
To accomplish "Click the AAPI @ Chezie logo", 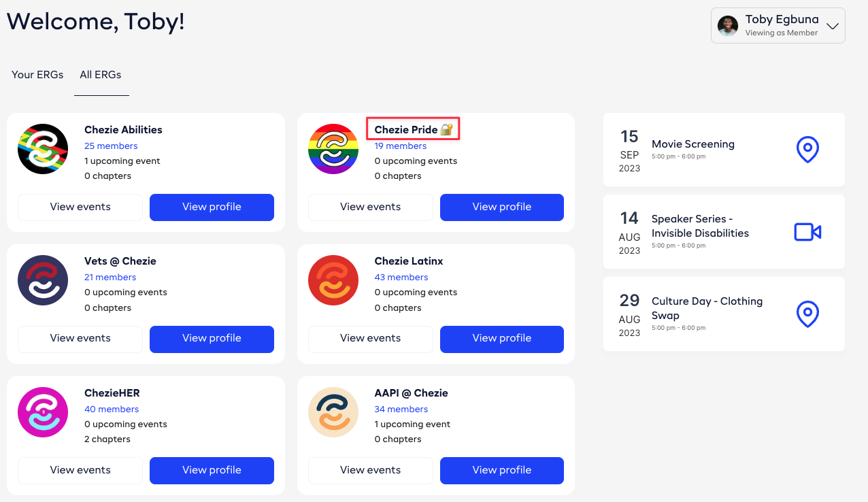I will 333,412.
